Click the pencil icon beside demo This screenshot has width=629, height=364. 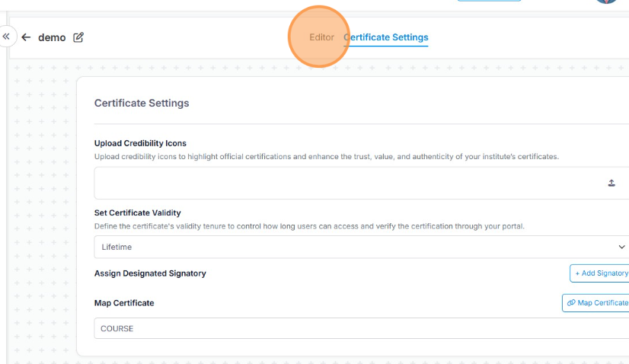click(78, 37)
